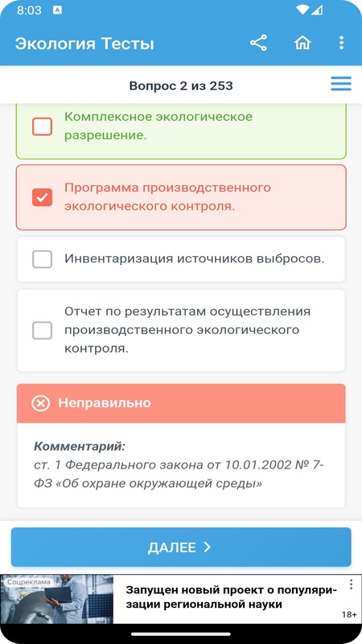
Task: Tap the Комментарий law reference text
Action: [x=179, y=474]
